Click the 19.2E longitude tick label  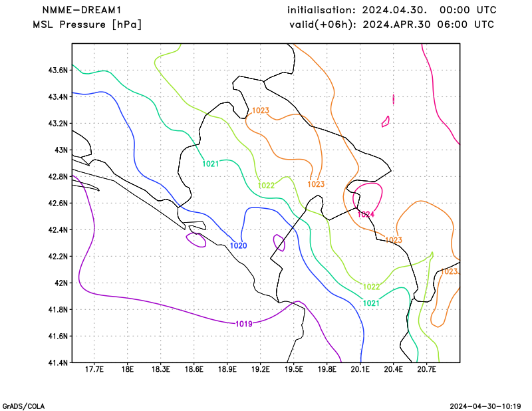[x=261, y=369]
